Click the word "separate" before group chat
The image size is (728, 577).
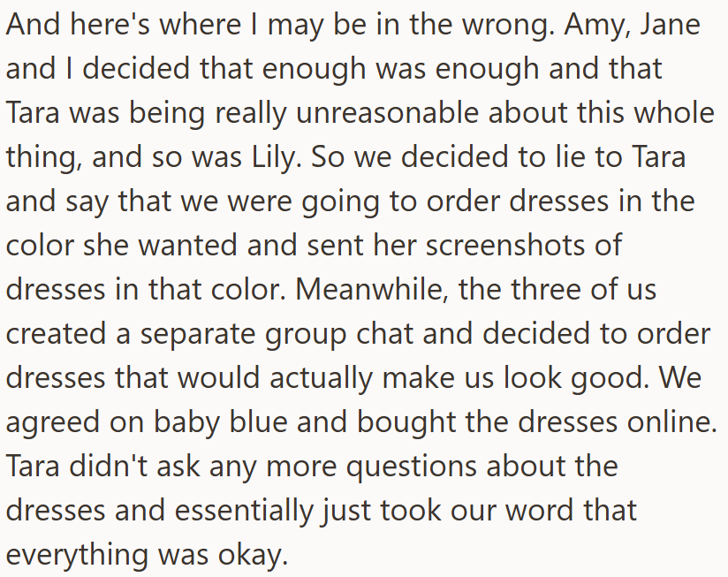point(197,335)
